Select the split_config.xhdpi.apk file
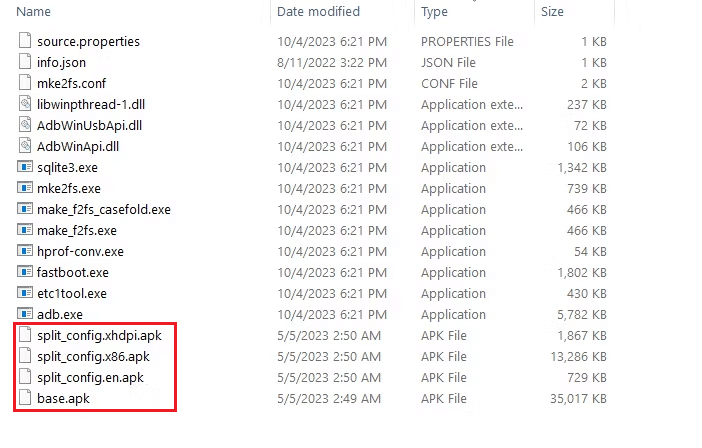Image resolution: width=702 pixels, height=448 pixels. click(99, 335)
